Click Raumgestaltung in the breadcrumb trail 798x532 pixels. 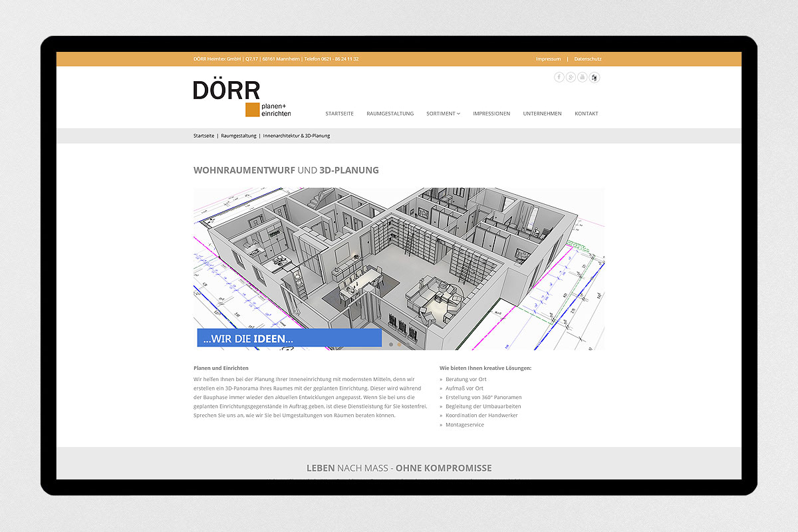tap(238, 136)
